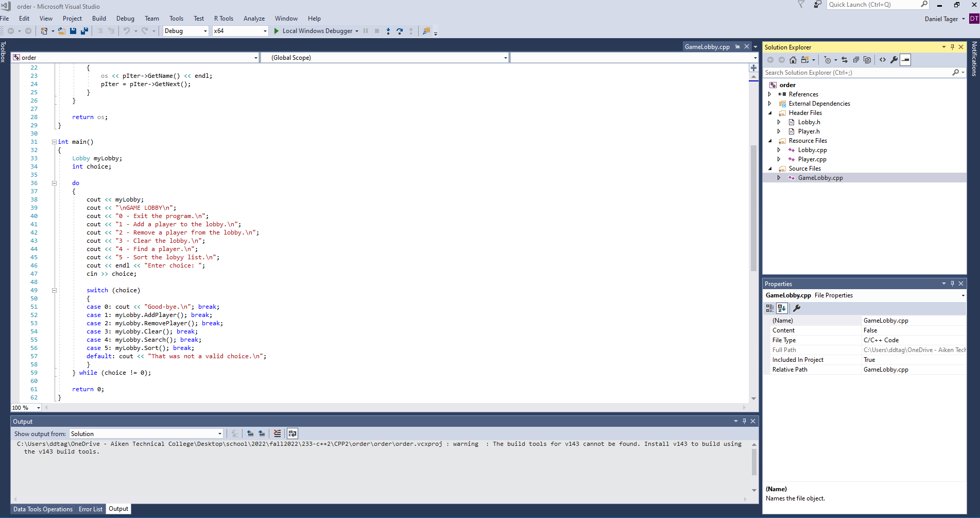Click the Home icon in Solution Explorer
This screenshot has width=980, height=518.
click(x=793, y=60)
